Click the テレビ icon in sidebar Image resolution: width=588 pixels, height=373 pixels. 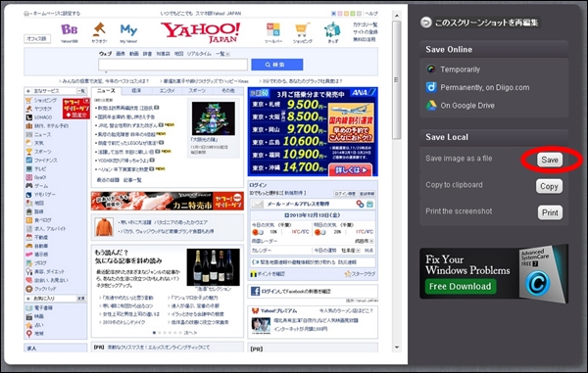tap(28, 169)
